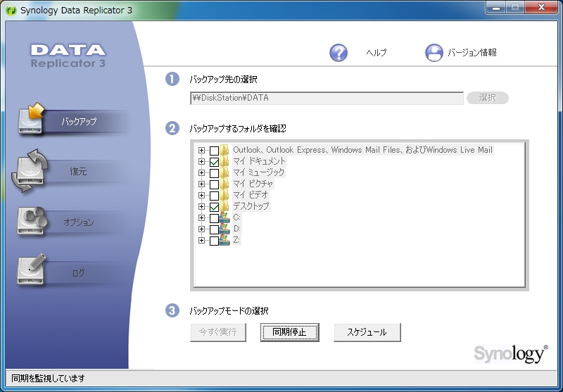Click the Synology app icon in title bar
Image resolution: width=563 pixels, height=392 pixels.
pos(11,11)
